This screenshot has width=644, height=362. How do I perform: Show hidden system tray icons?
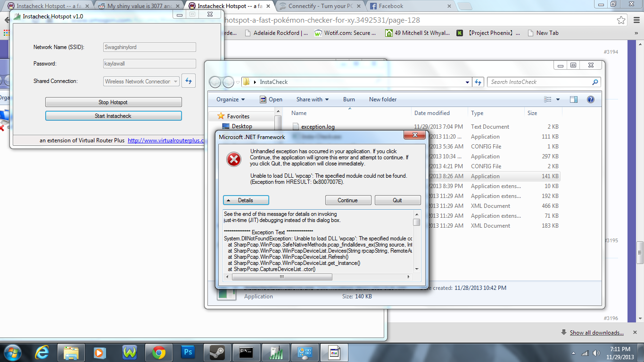[x=575, y=353]
